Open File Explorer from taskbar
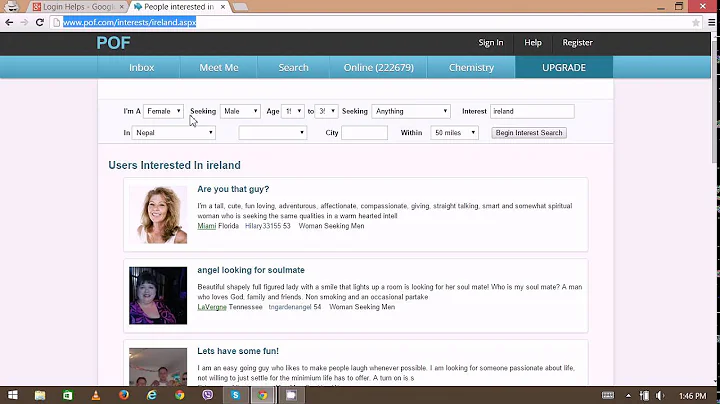This screenshot has height=404, width=720. pos(40,395)
